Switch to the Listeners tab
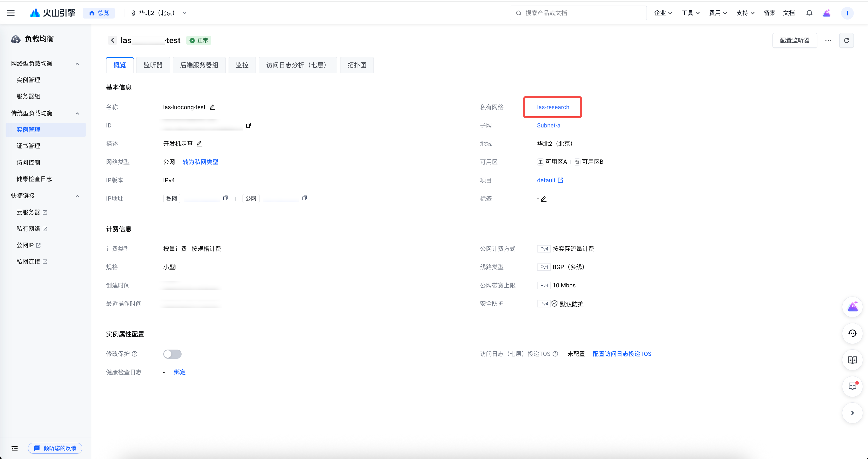Image resolution: width=868 pixels, height=459 pixels. (153, 65)
